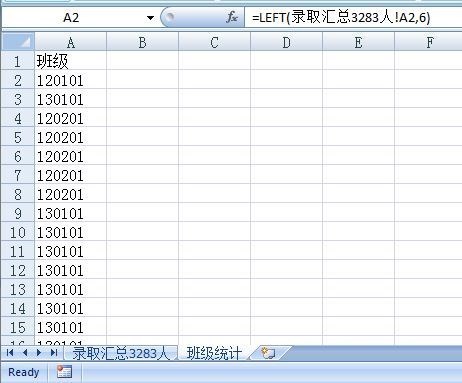Switch to 班级统计 sheet tab
This screenshot has width=462, height=383.
pyautogui.click(x=214, y=353)
